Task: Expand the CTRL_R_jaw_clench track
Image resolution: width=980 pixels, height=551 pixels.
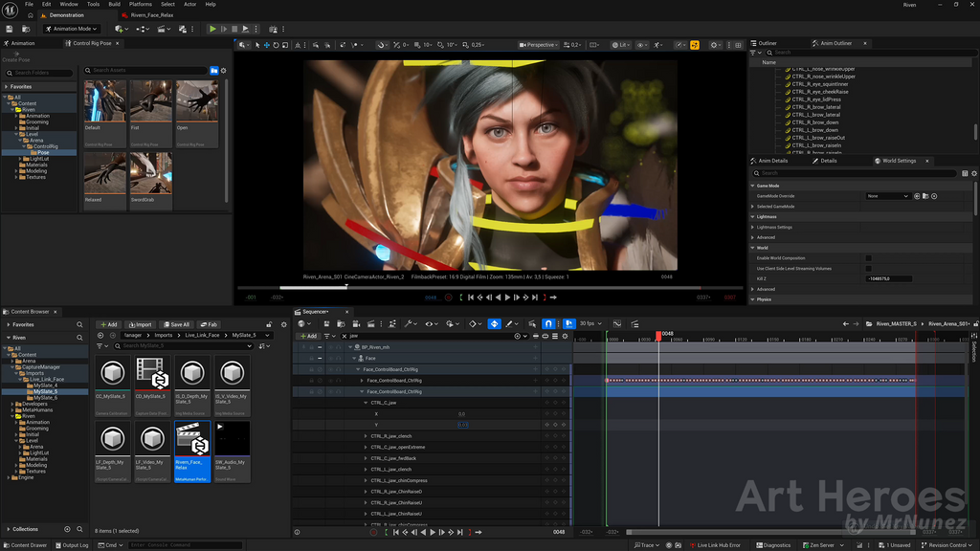Action: pos(367,436)
